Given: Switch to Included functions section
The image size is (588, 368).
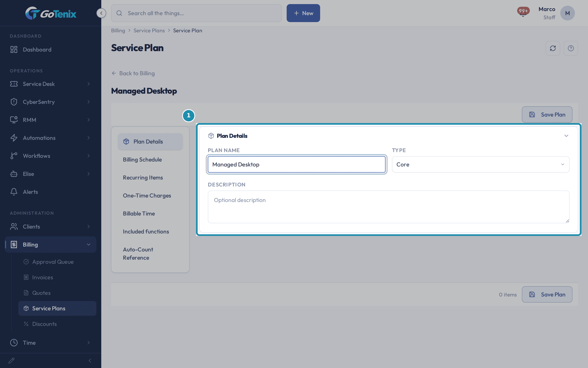Looking at the screenshot, I should (150, 231).
